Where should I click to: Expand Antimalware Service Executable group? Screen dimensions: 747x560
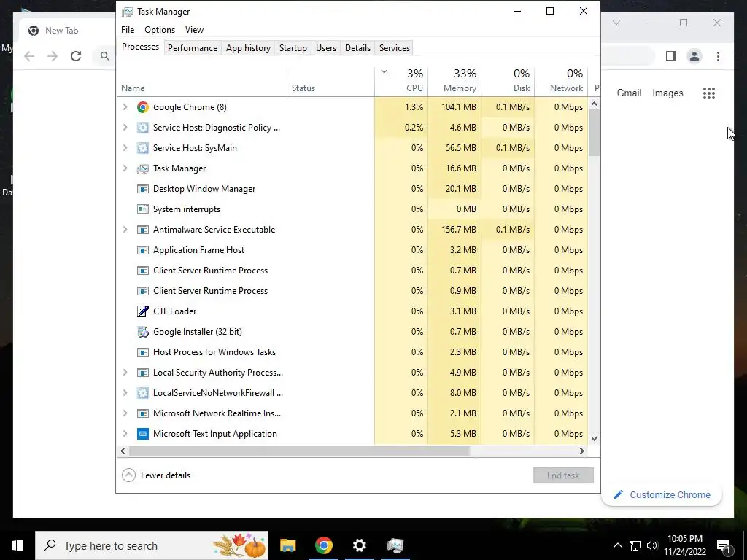[125, 230]
